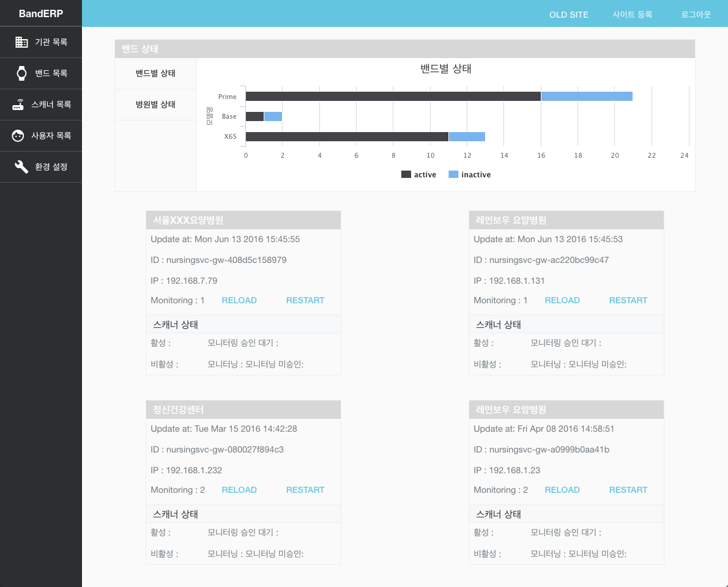The height and width of the screenshot is (587, 728).
Task: Select ID nursingsvc-gw-a0999b0aa41b text
Action: (x=541, y=449)
